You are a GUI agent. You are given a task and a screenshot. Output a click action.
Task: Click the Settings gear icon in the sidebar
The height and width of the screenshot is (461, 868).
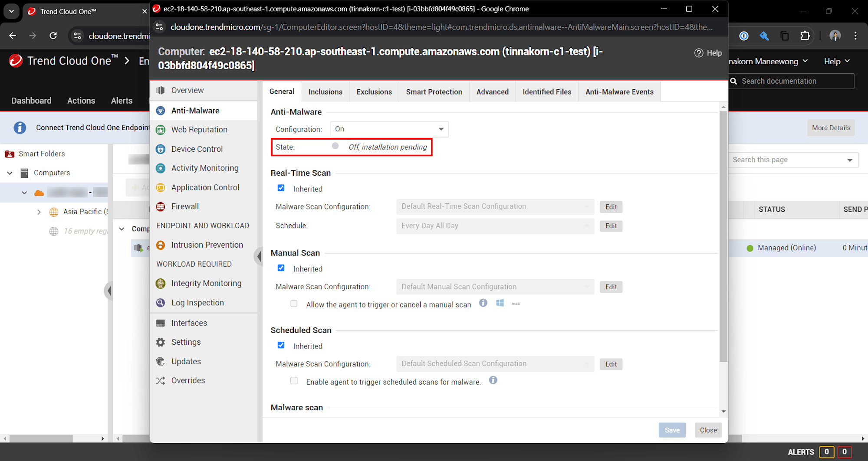(161, 342)
